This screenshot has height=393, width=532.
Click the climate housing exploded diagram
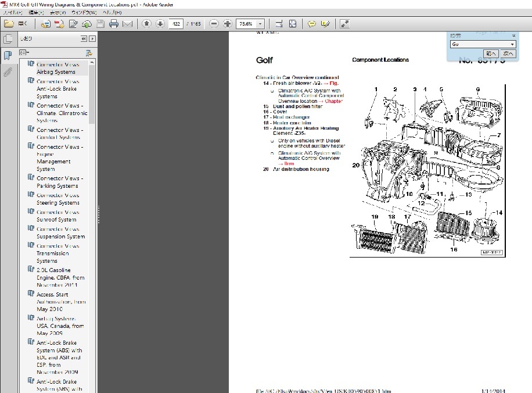427,171
